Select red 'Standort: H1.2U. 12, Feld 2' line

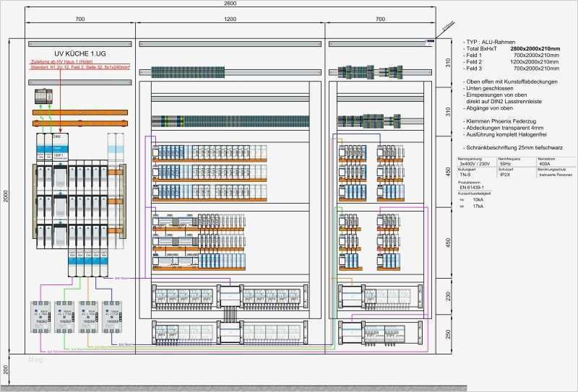pos(79,67)
